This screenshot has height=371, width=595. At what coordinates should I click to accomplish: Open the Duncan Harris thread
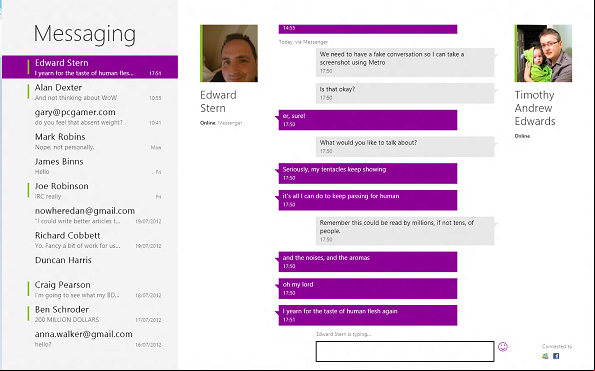[90, 265]
